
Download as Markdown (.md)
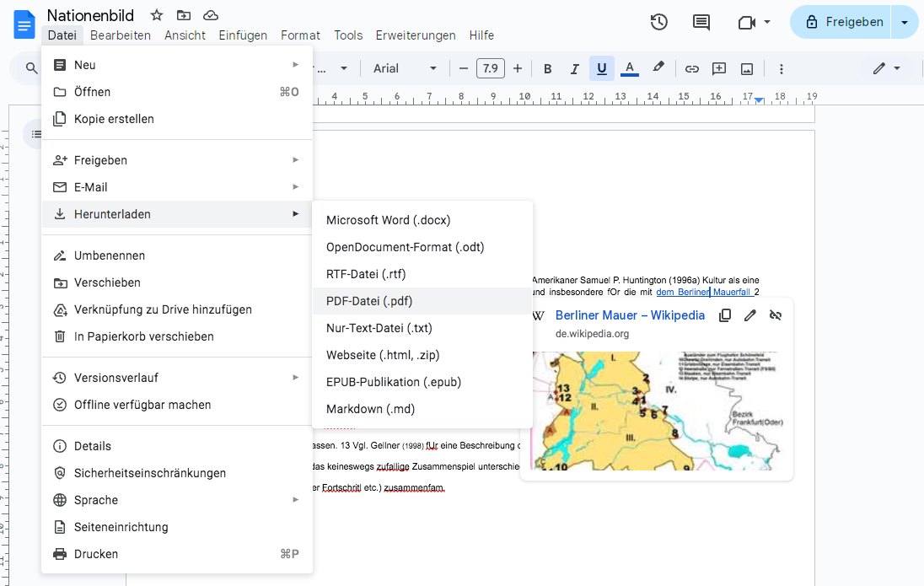(x=422, y=409)
